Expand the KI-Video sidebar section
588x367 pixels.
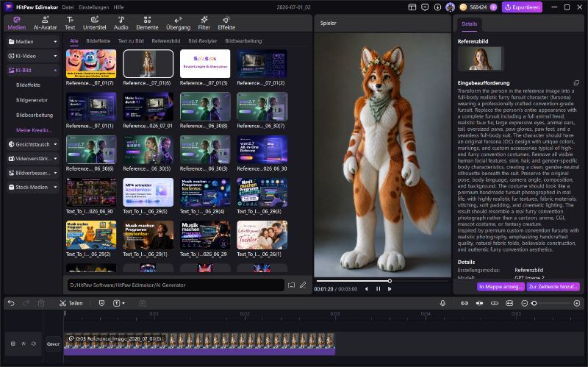coord(32,56)
